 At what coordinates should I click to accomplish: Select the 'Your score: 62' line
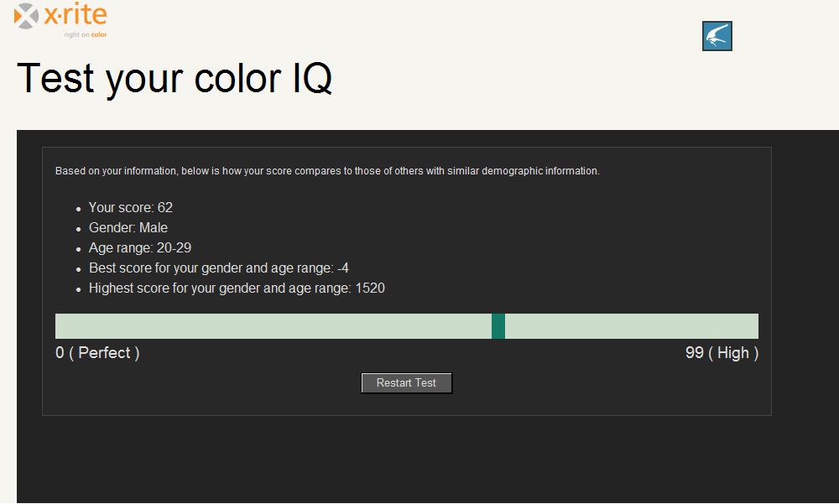click(131, 208)
